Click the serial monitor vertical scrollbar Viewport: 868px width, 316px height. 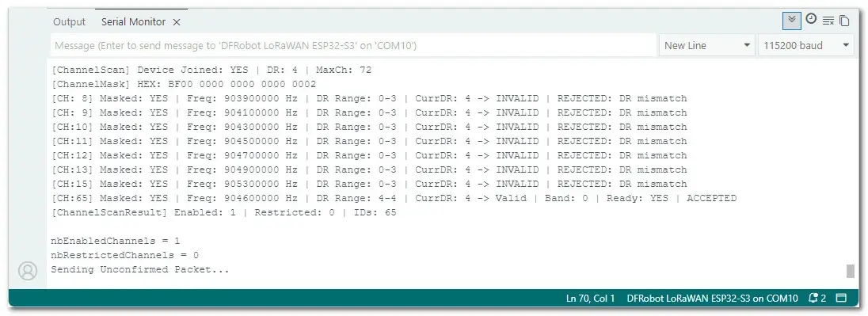tap(851, 271)
